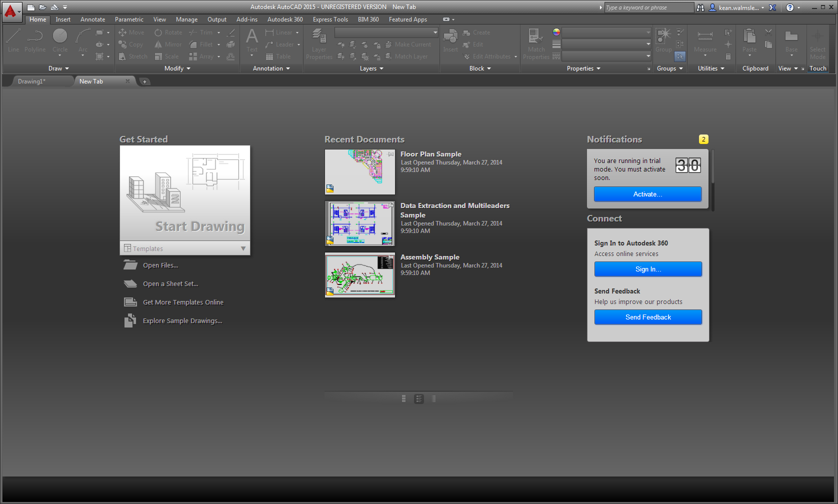Viewport: 838px width, 504px height.
Task: Open the lineweight dropdown in Properties
Action: 606,44
